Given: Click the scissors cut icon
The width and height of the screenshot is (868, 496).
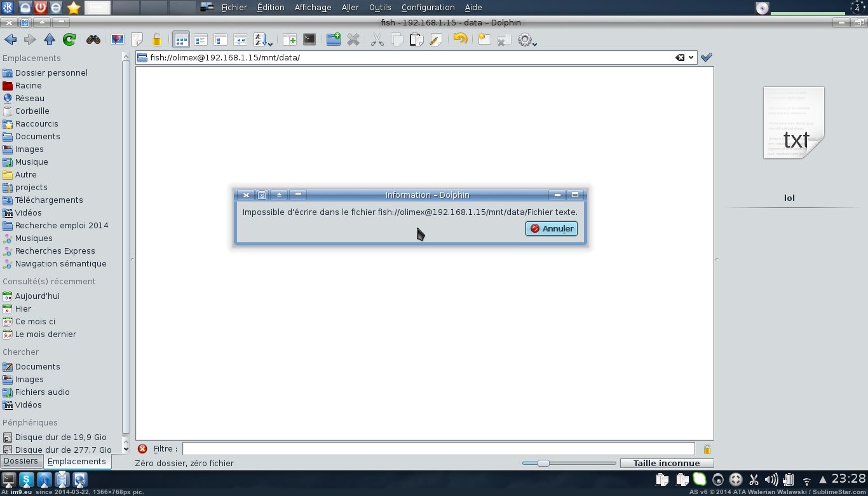Looking at the screenshot, I should [377, 40].
